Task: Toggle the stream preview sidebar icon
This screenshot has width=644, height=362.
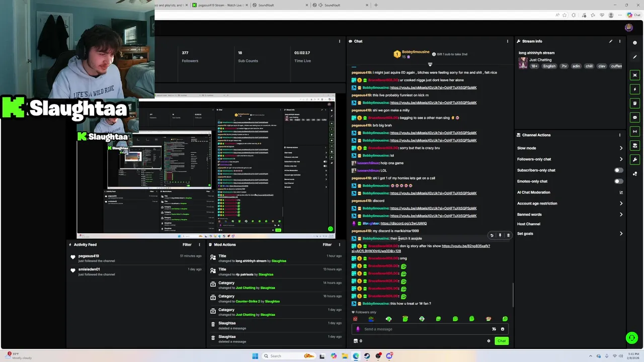Action: point(635,75)
